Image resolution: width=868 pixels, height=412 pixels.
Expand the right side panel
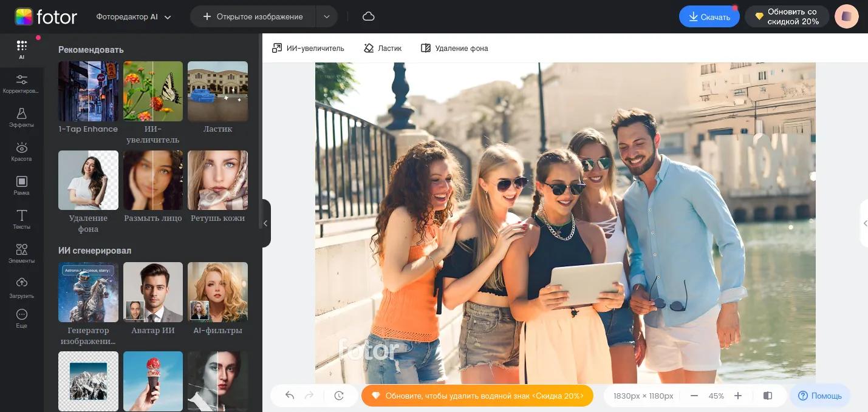click(864, 223)
